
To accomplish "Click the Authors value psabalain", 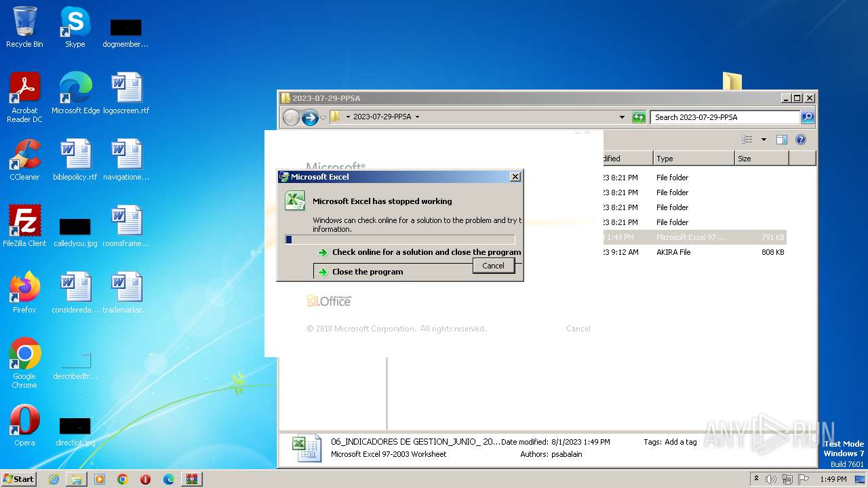I will pyautogui.click(x=566, y=454).
